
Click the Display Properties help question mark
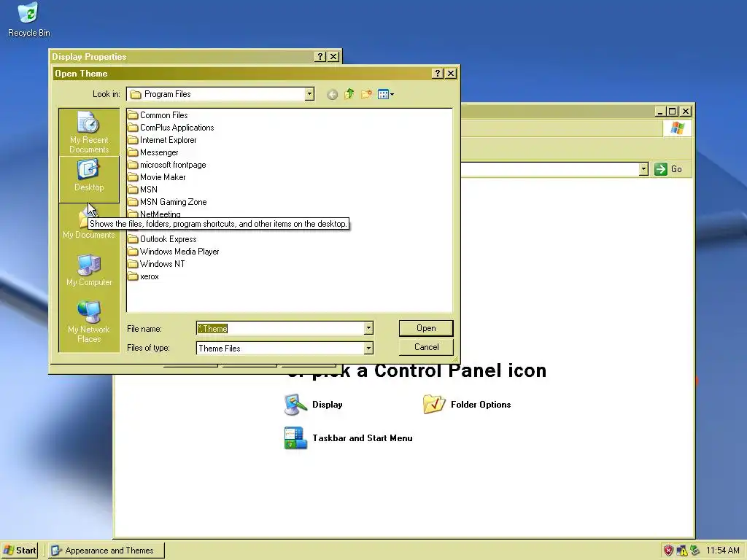click(x=320, y=57)
